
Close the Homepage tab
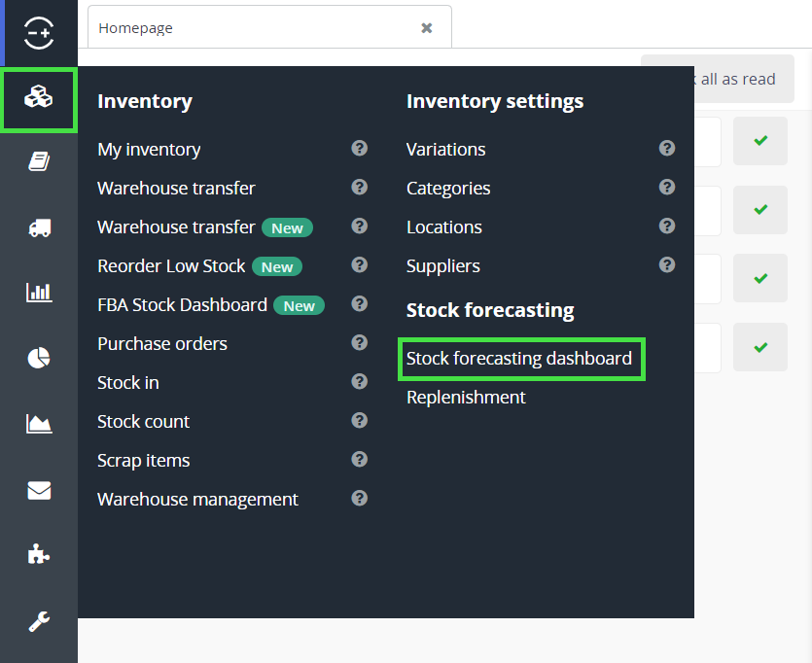coord(426,28)
